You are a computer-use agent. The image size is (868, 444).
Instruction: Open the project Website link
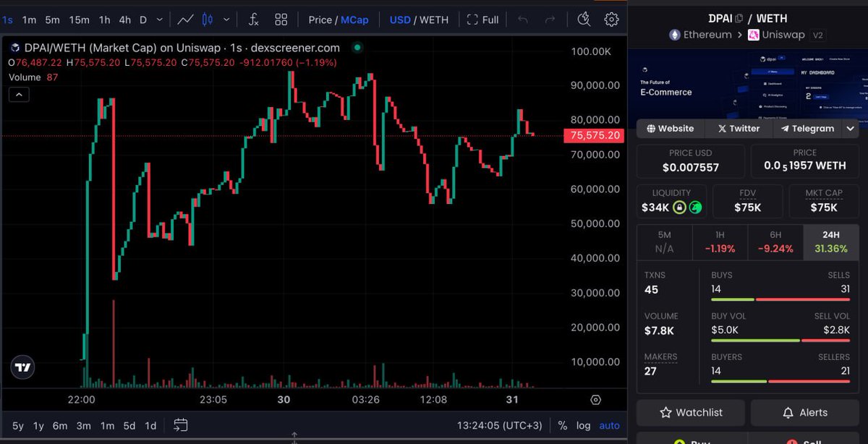coord(670,128)
